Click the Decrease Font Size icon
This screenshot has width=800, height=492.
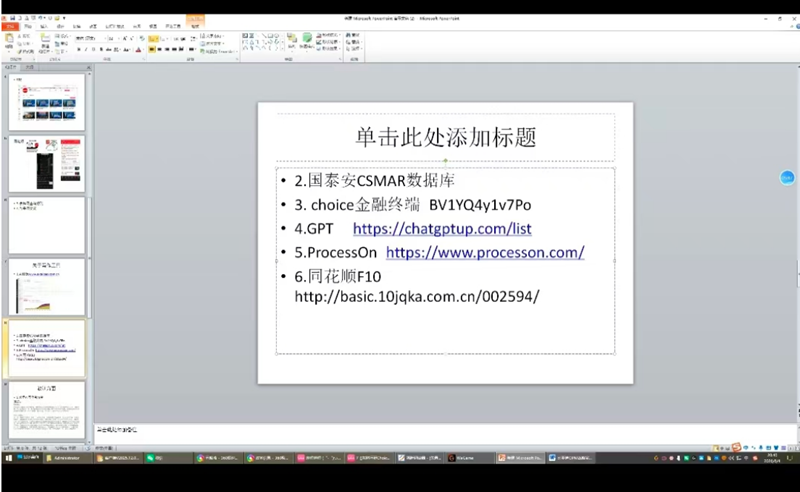click(132, 38)
